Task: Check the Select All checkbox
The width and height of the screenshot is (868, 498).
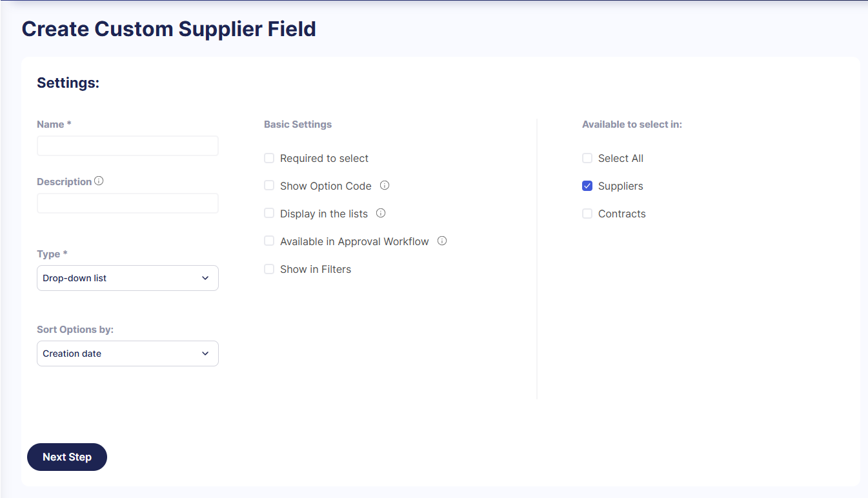Action: 587,159
